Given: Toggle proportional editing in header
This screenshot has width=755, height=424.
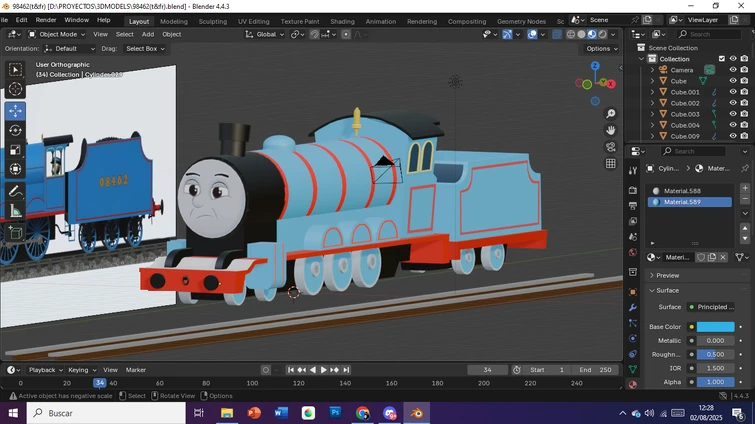Looking at the screenshot, I should tap(346, 34).
